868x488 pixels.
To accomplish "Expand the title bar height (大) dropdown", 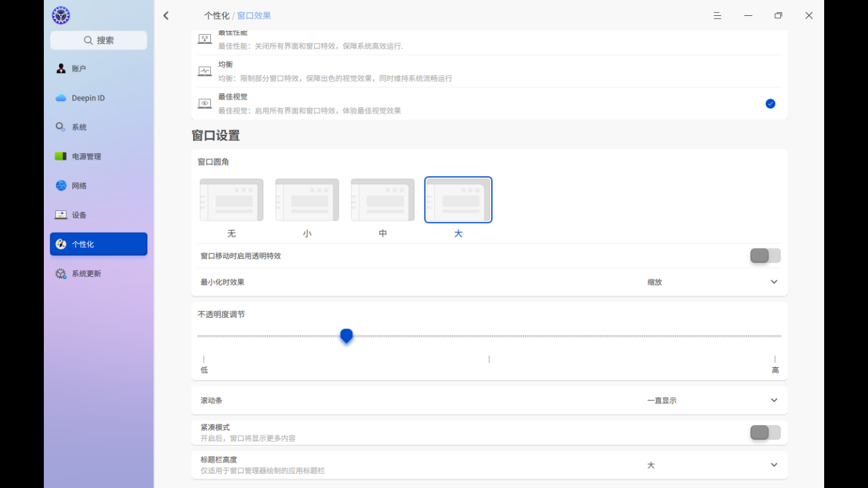I will [712, 465].
